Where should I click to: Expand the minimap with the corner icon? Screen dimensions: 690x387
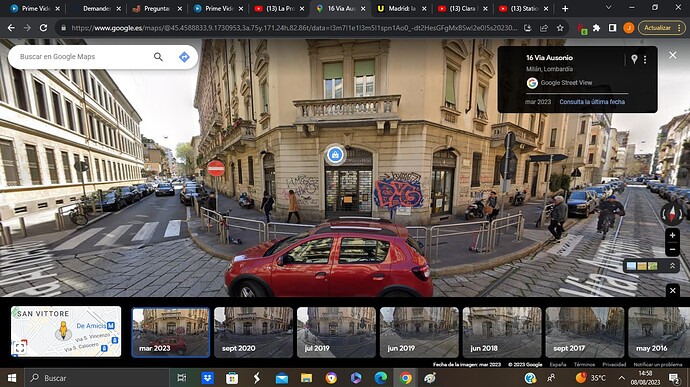[x=20, y=347]
